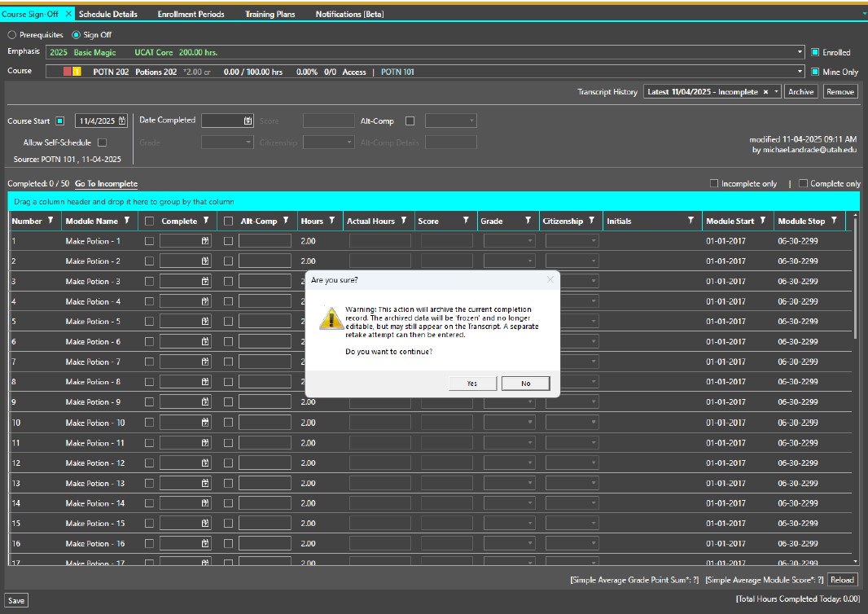
Task: Click No to cancel archiving
Action: pyautogui.click(x=525, y=383)
